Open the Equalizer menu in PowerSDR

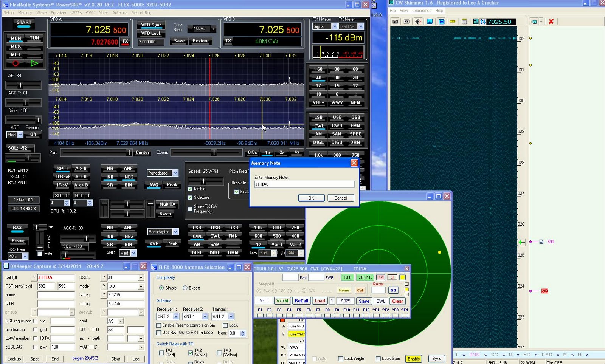(x=59, y=13)
